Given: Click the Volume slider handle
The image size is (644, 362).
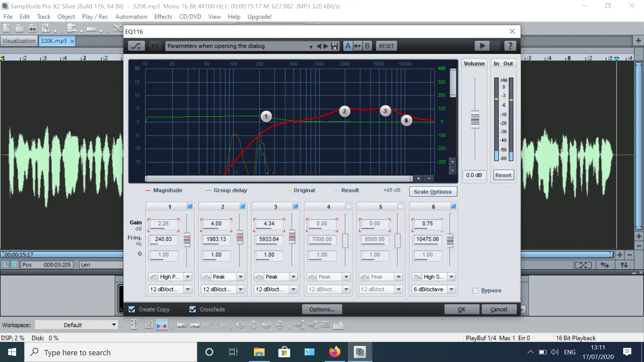Looking at the screenshot, I should pyautogui.click(x=475, y=119).
